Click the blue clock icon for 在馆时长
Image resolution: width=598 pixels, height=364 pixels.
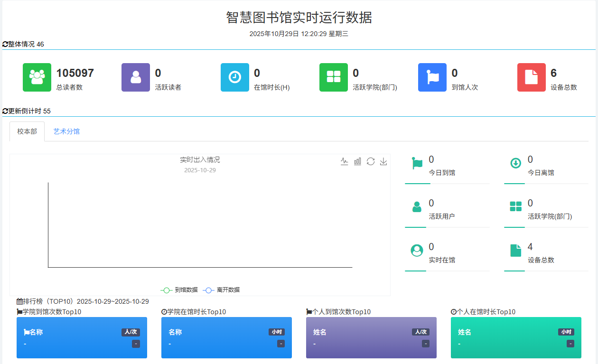[234, 77]
